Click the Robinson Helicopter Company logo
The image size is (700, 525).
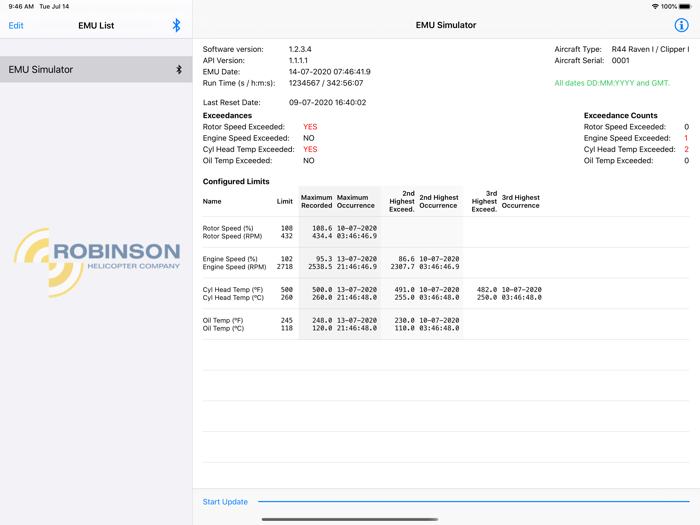(x=97, y=262)
